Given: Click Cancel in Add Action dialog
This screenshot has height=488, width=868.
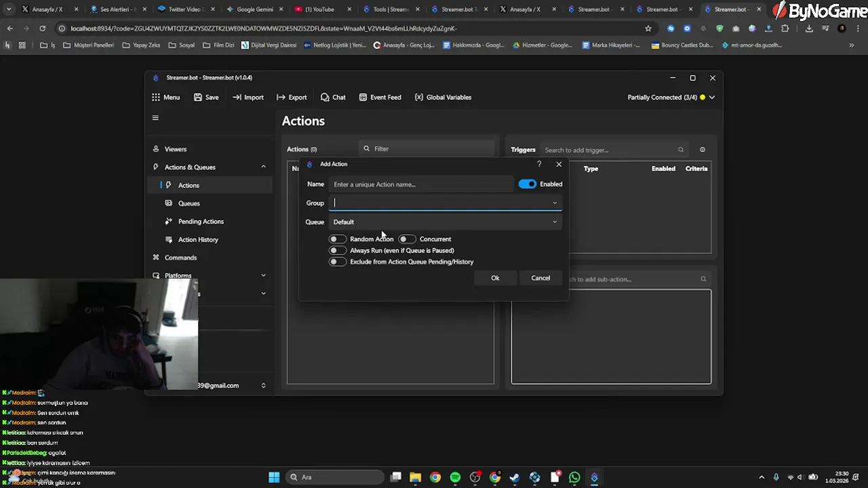Looking at the screenshot, I should tap(540, 278).
